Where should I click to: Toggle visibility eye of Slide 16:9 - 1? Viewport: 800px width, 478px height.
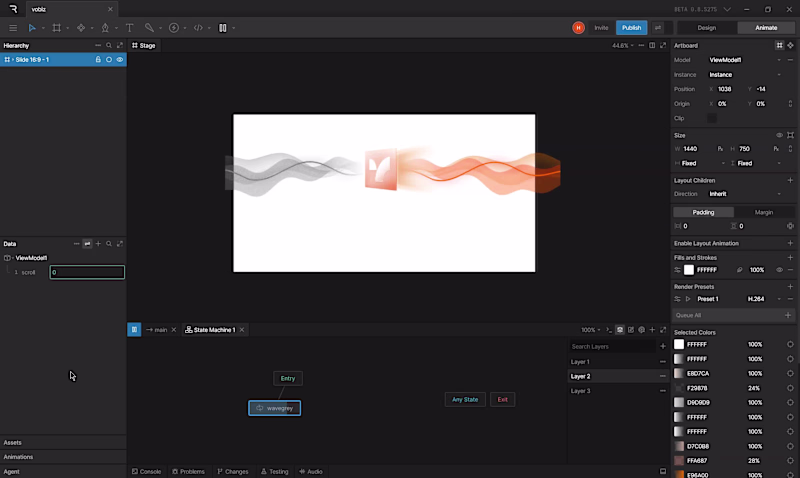pos(120,60)
